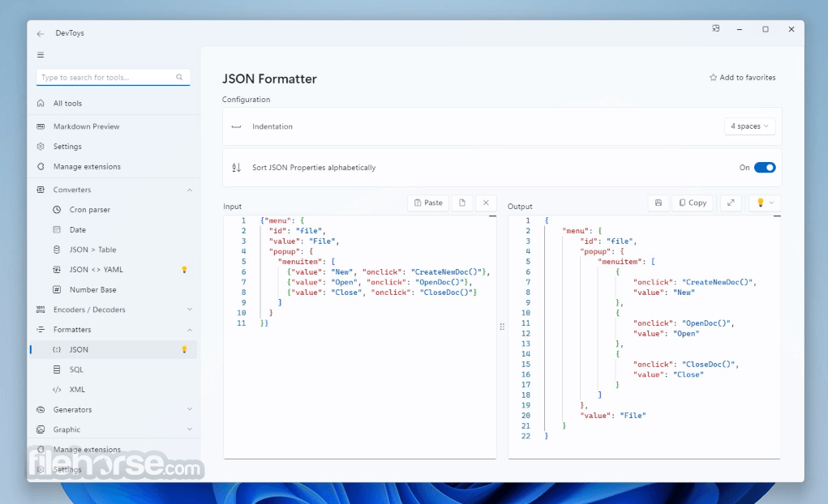Click the Generators group icon
The image size is (828, 504).
click(41, 409)
